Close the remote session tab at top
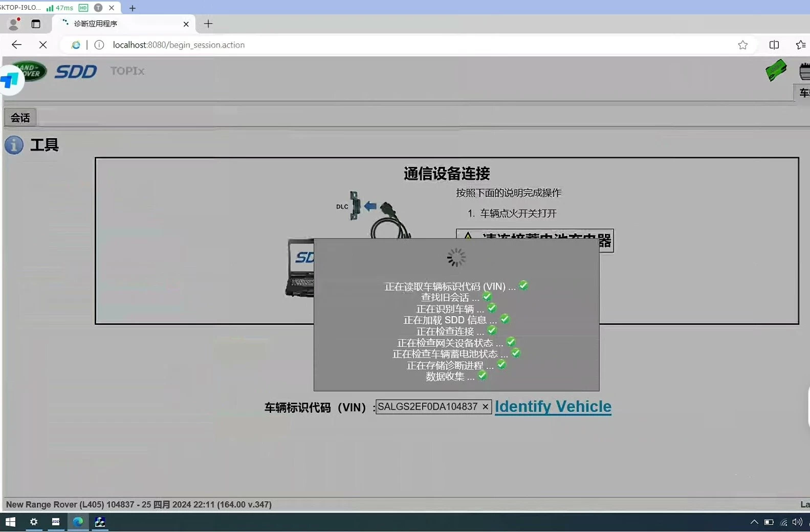Screen dimensions: 810x532 [x=112, y=8]
